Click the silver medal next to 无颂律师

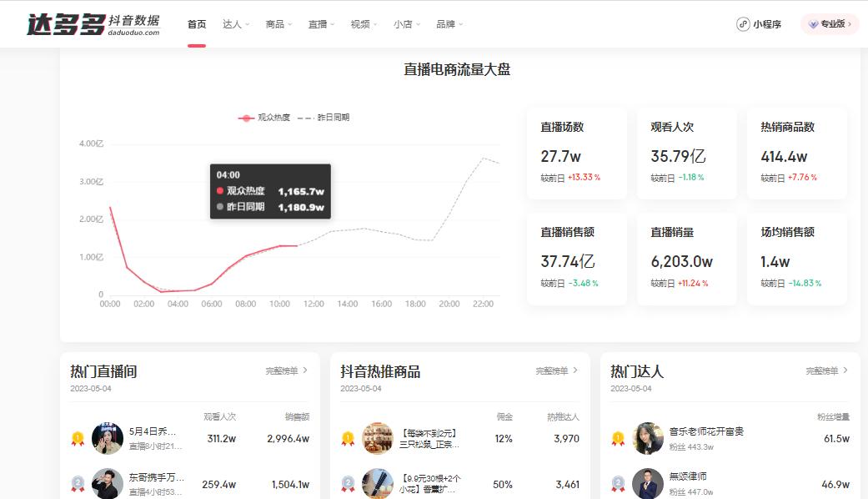[x=619, y=482]
